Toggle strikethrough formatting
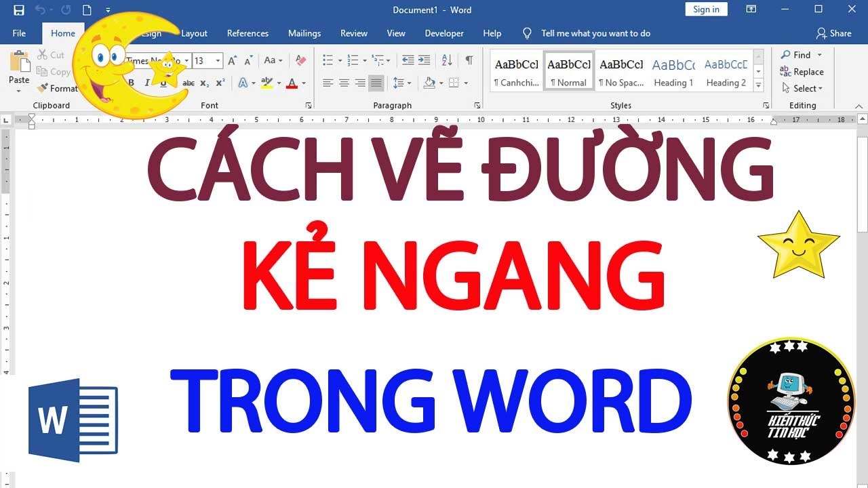This screenshot has height=488, width=868. pyautogui.click(x=189, y=83)
